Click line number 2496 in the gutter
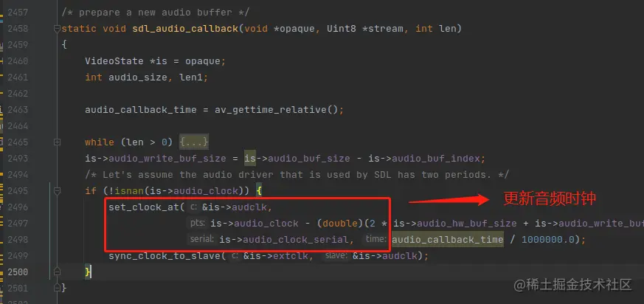 (18, 207)
